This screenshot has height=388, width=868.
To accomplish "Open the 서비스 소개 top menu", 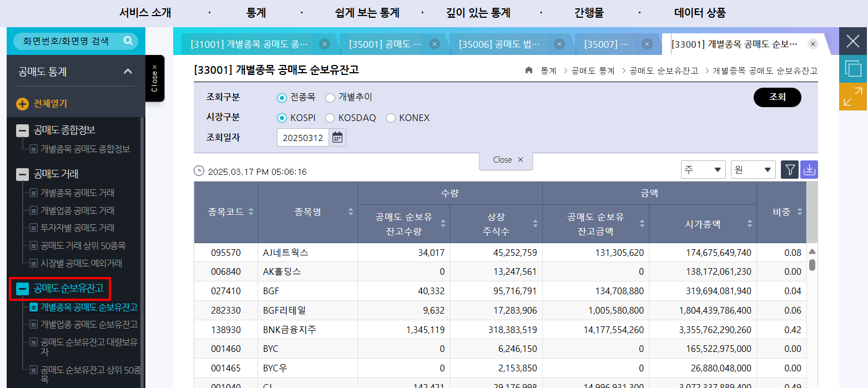I will point(145,13).
